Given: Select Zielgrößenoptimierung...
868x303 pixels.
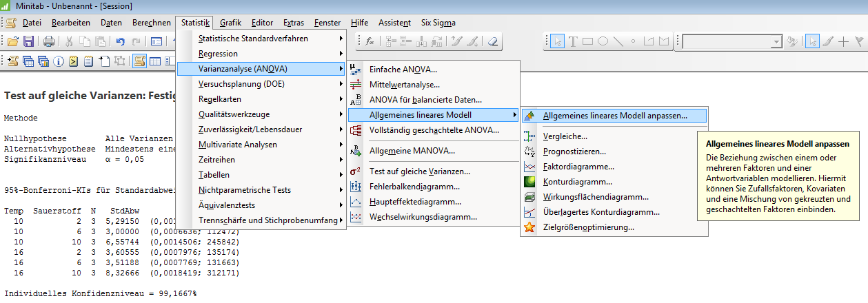Looking at the screenshot, I should pyautogui.click(x=614, y=227).
